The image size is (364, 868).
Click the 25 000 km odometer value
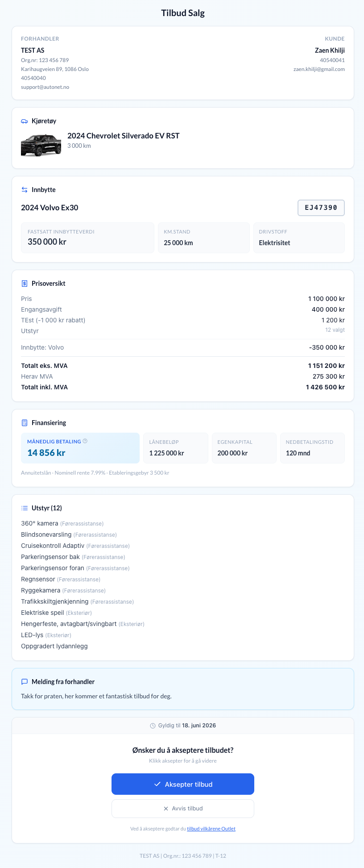tap(178, 243)
